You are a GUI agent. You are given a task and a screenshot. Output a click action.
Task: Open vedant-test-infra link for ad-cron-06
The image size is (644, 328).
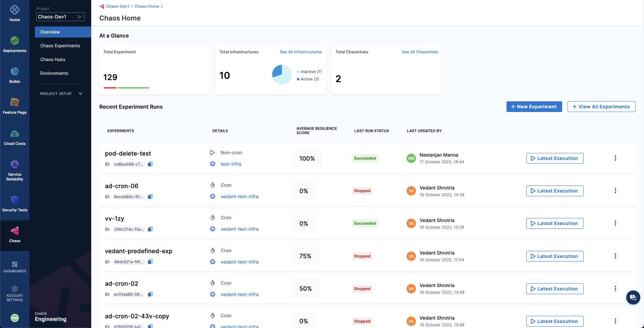pyautogui.click(x=239, y=197)
